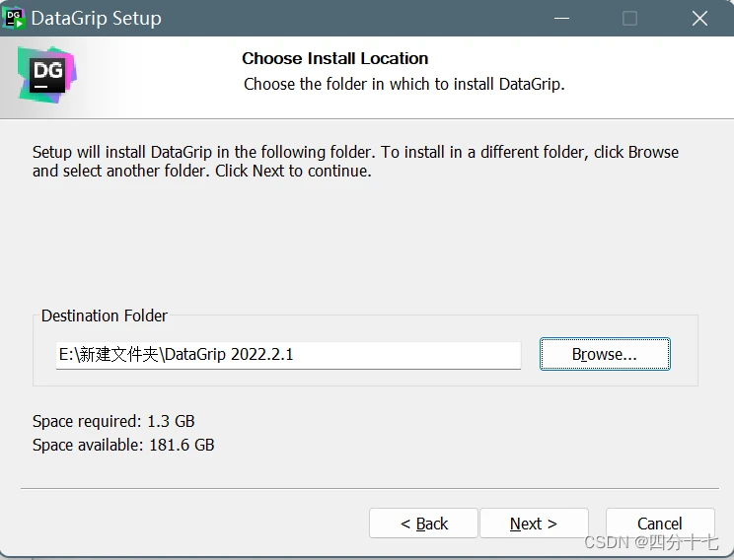This screenshot has height=560, width=734.
Task: Click the 'Space required: 1.3 GB' text
Action: coord(113,421)
